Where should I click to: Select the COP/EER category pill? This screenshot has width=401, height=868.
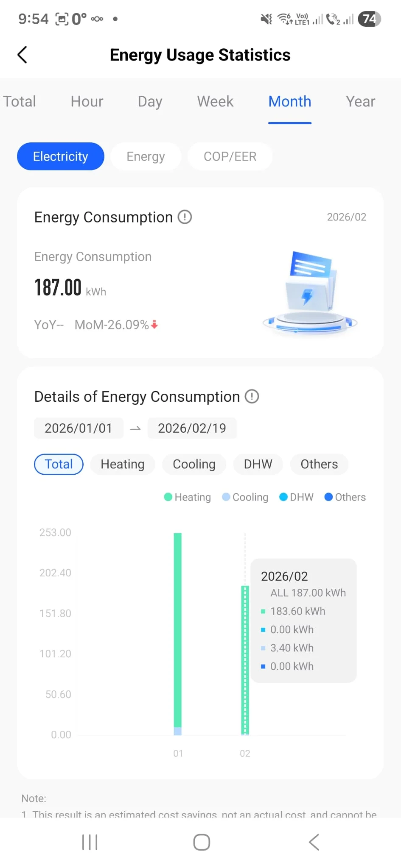click(230, 156)
